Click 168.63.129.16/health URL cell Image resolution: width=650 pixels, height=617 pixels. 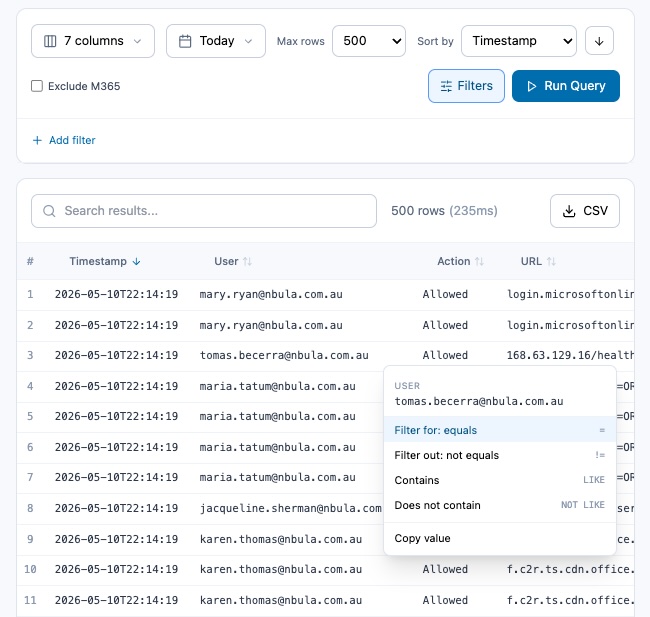[x=570, y=355]
